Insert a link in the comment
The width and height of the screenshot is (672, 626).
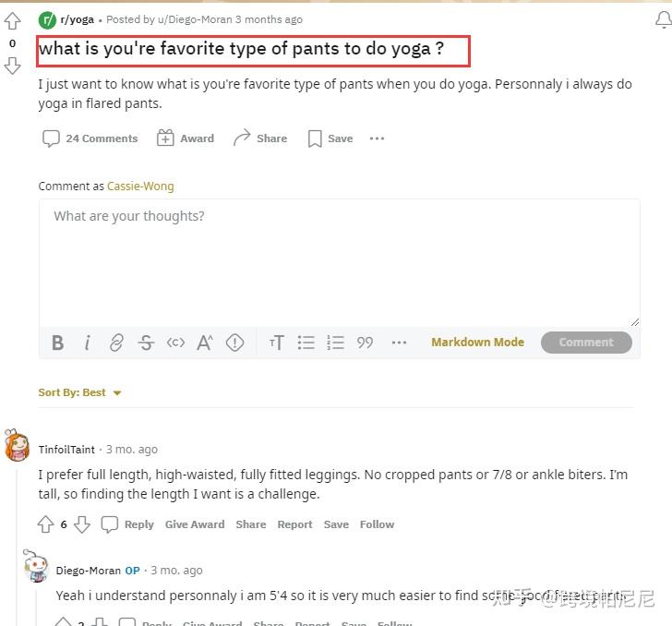116,343
